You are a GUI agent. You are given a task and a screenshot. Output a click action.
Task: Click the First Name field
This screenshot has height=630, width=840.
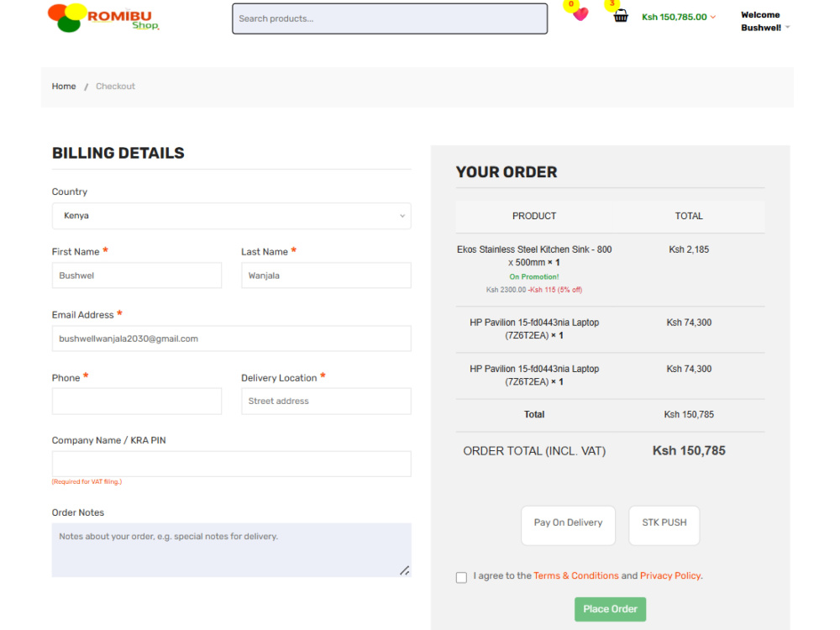137,276
